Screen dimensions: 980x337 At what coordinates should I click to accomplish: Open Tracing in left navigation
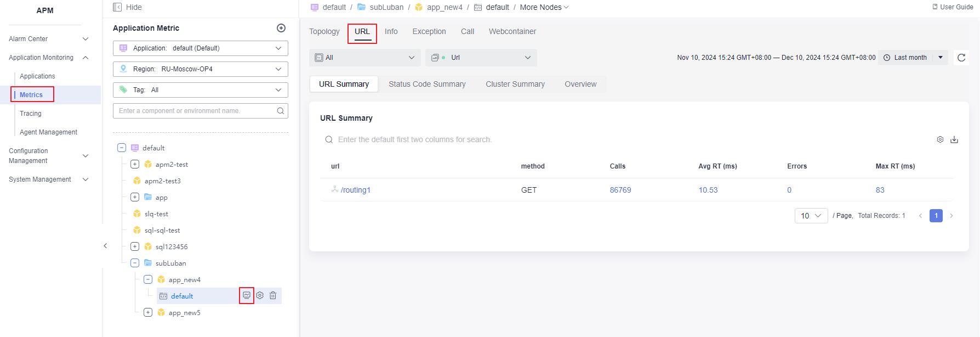point(31,114)
